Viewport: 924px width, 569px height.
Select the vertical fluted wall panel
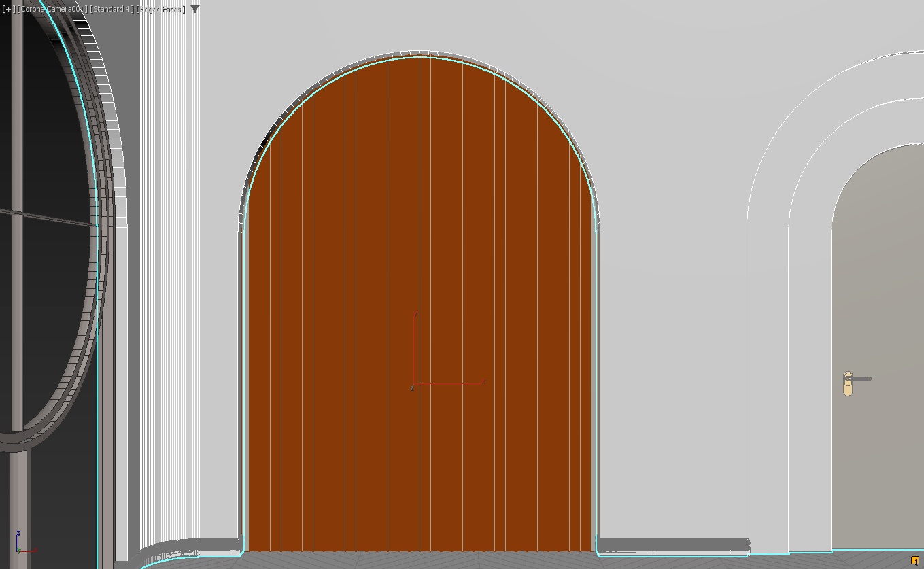click(x=169, y=272)
